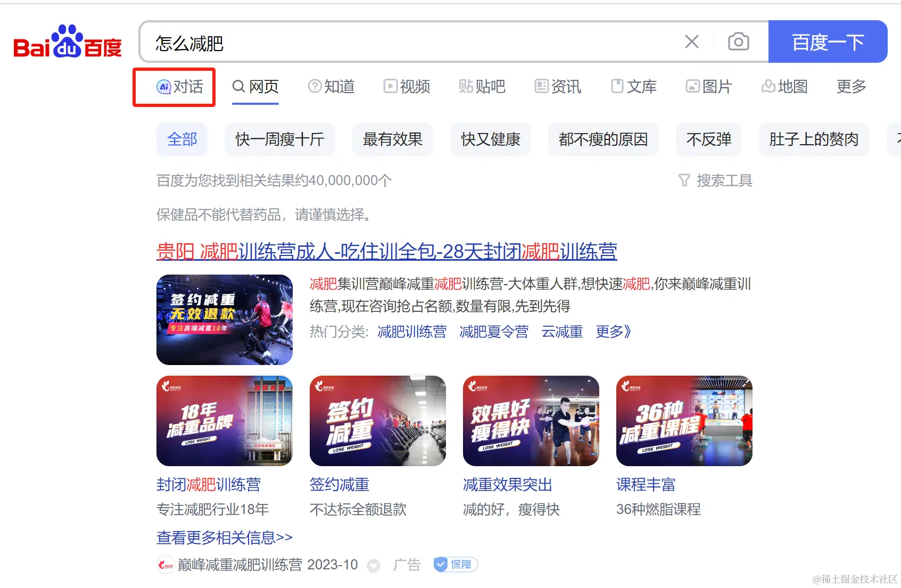Open 搜索工具 filter options
This screenshot has height=588, width=901.
pos(715,180)
